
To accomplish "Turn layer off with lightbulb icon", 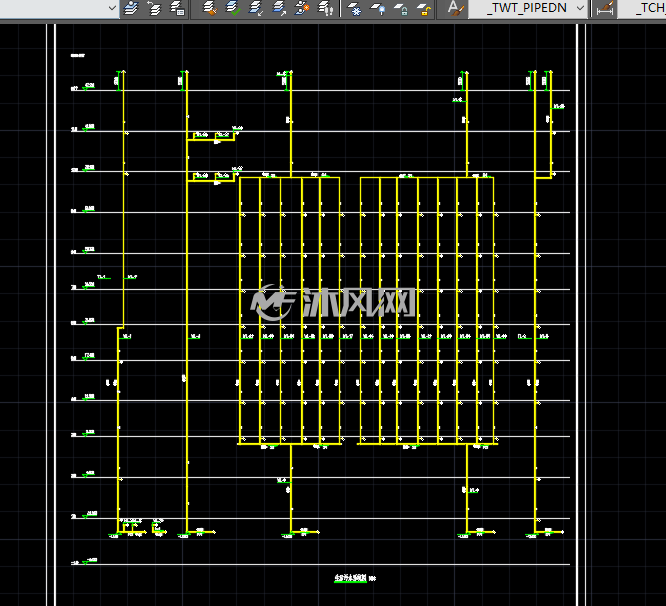I will point(378,8).
